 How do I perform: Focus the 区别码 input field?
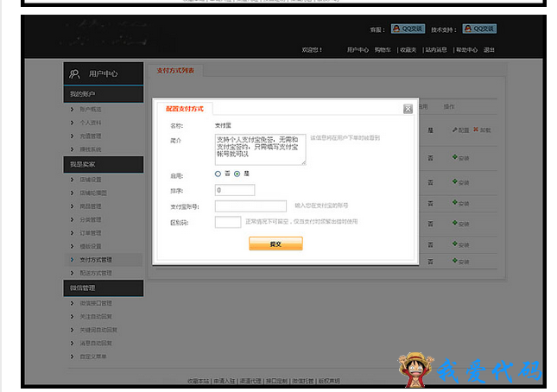tap(228, 222)
